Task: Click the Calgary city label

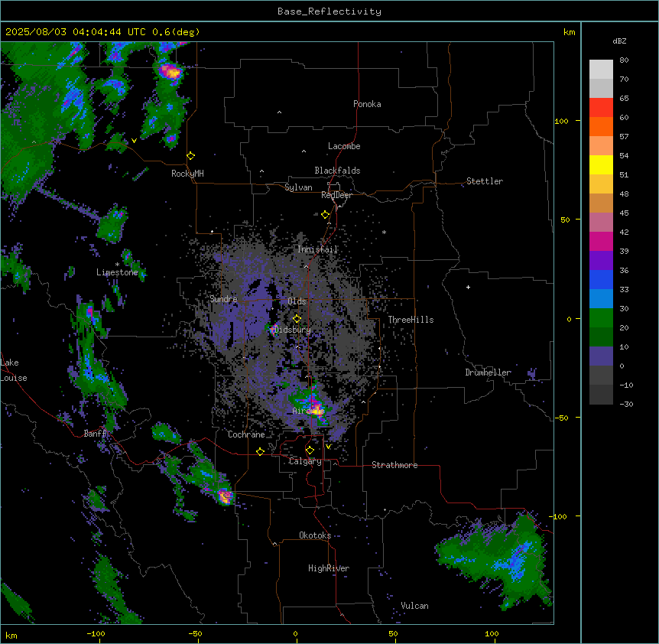Action: tap(305, 461)
